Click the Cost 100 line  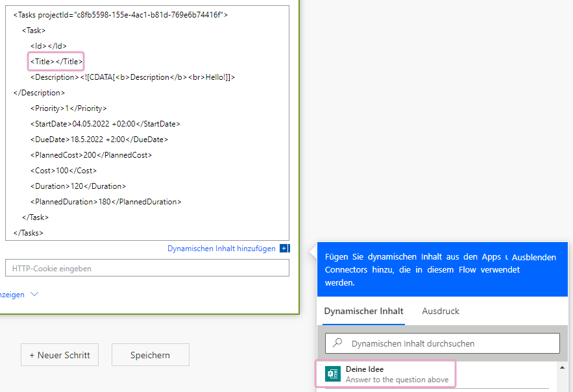(x=64, y=171)
